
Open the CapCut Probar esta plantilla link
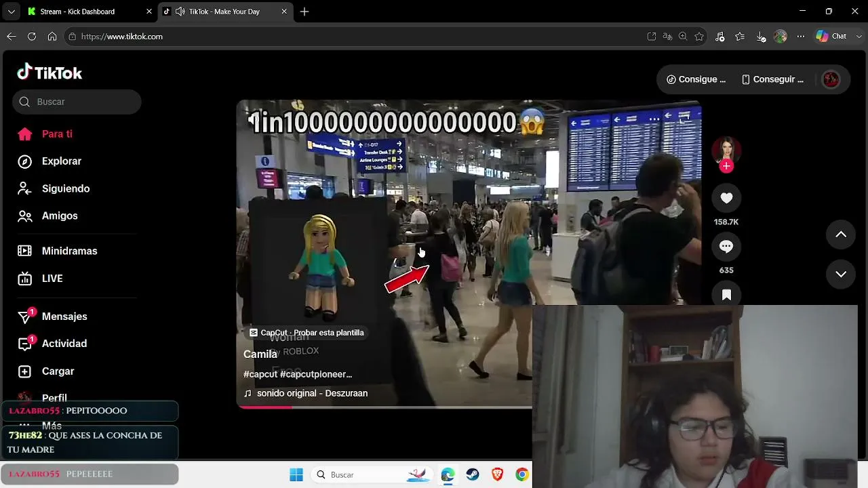[x=307, y=333]
